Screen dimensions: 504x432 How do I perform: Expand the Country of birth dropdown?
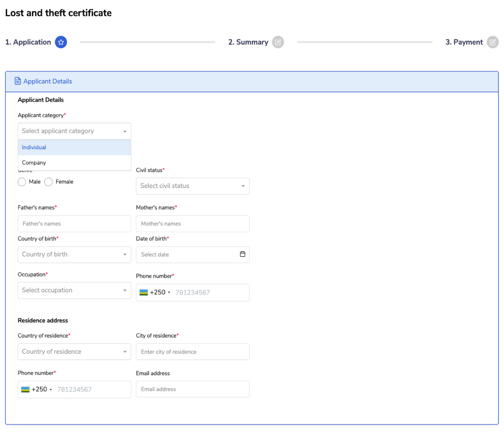[x=74, y=254]
